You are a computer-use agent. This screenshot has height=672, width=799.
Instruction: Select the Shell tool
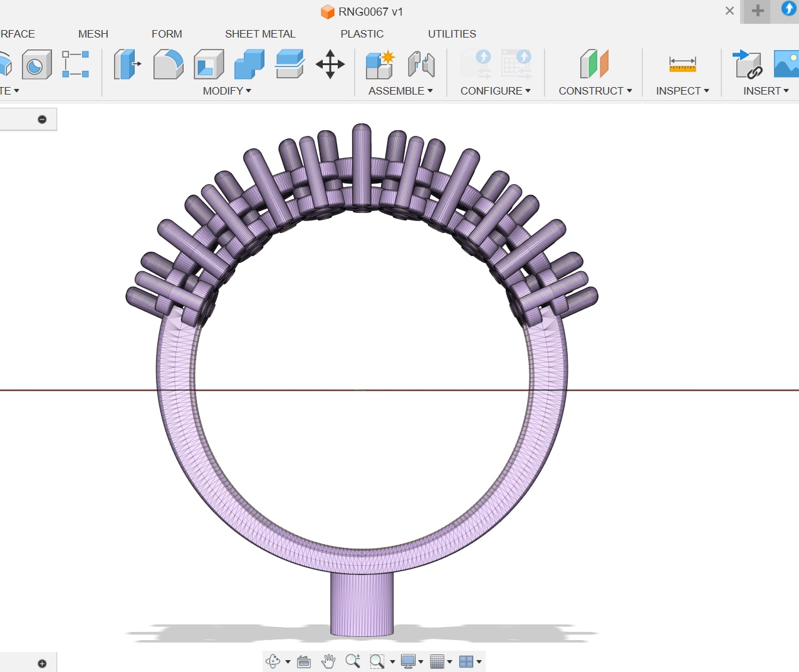[x=209, y=65]
